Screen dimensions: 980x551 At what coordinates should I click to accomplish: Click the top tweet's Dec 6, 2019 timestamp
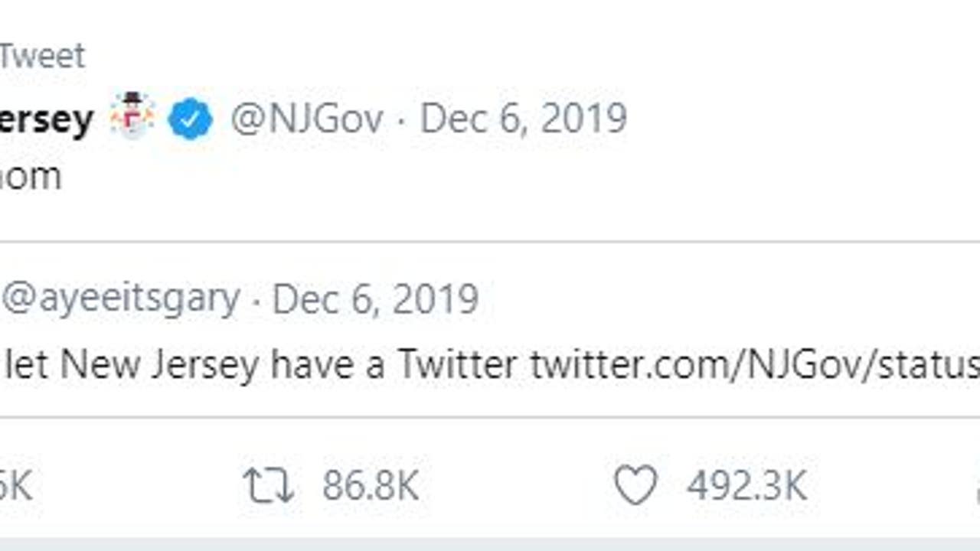pos(524,119)
